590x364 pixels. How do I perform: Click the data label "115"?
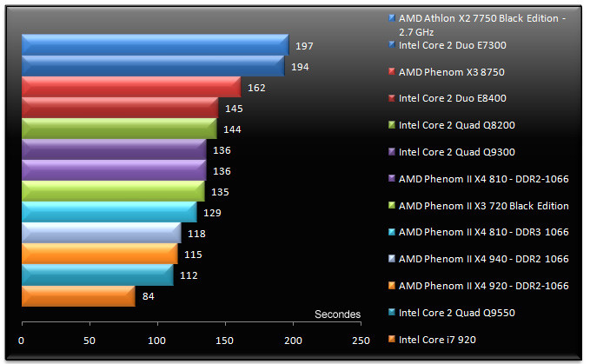tap(193, 255)
